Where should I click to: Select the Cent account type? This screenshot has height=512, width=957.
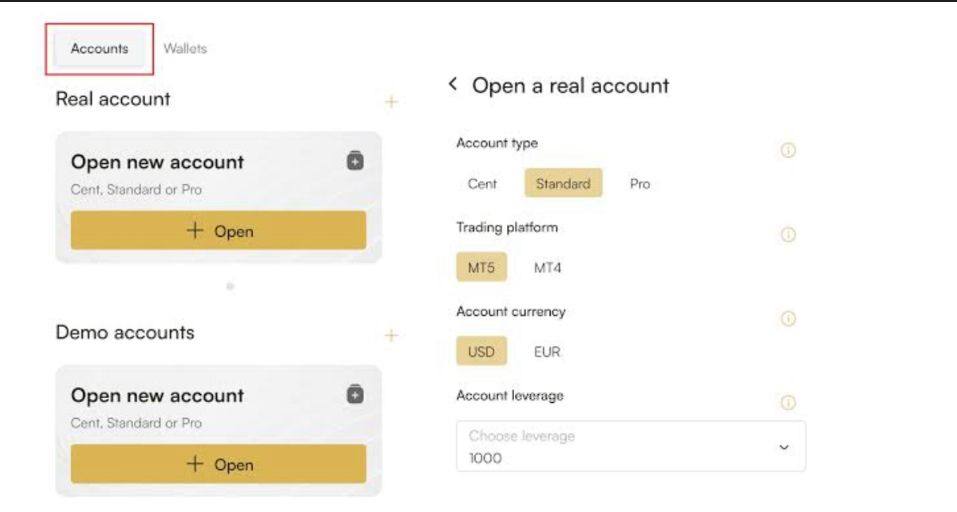click(482, 184)
